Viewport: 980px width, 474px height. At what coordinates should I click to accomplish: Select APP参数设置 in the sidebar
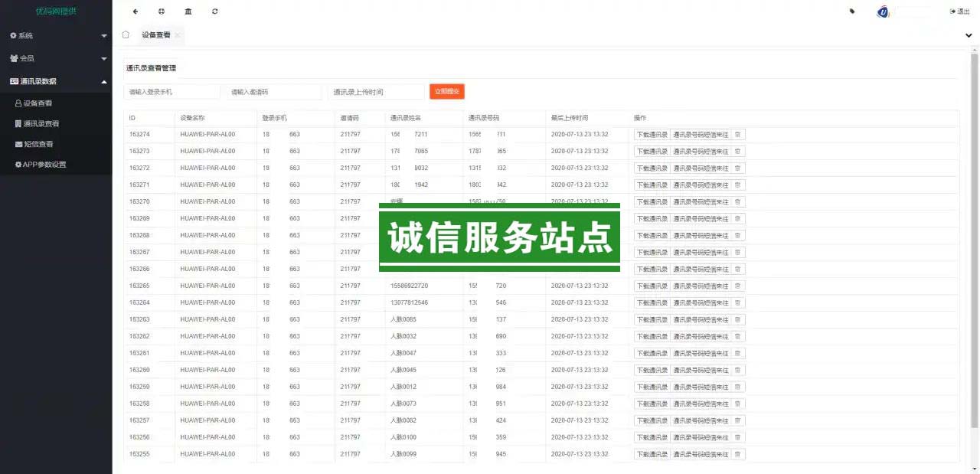pos(44,165)
